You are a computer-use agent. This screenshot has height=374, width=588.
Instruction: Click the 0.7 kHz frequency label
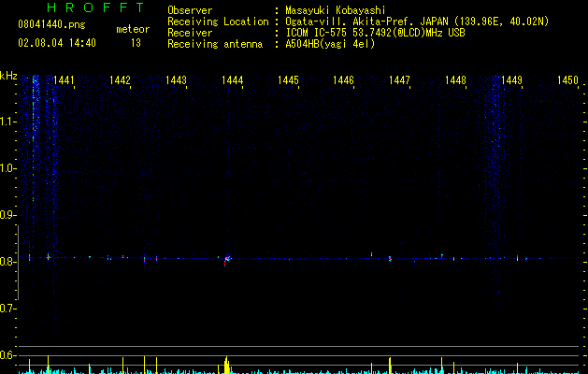(7, 309)
